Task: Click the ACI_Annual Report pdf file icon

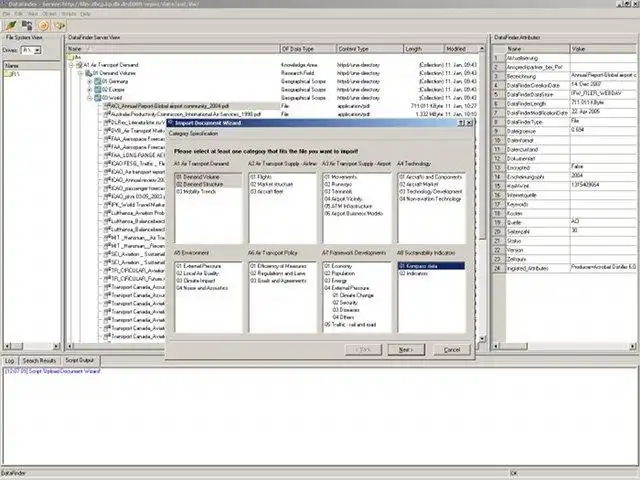Action: [107, 106]
